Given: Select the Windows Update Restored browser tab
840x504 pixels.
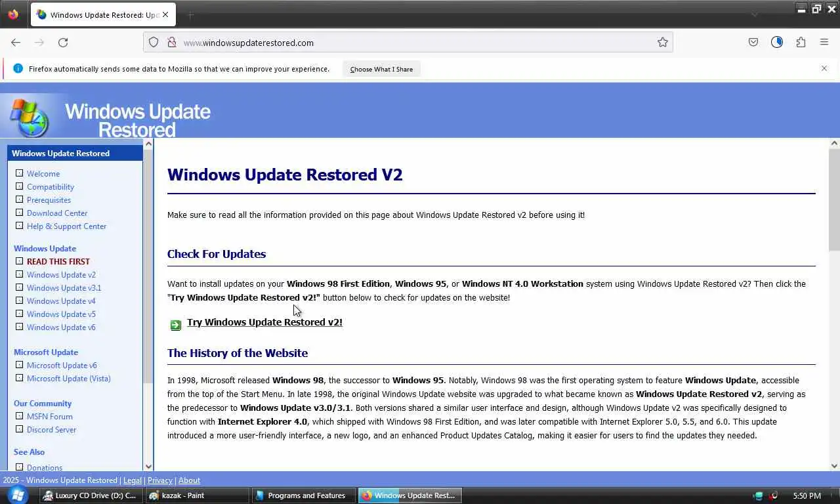Looking at the screenshot, I should 103,14.
